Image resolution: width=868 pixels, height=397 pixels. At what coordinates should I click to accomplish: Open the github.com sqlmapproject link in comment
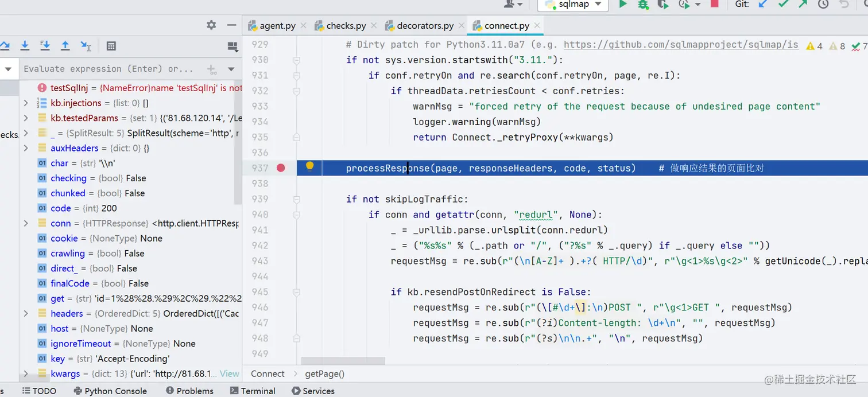681,44
